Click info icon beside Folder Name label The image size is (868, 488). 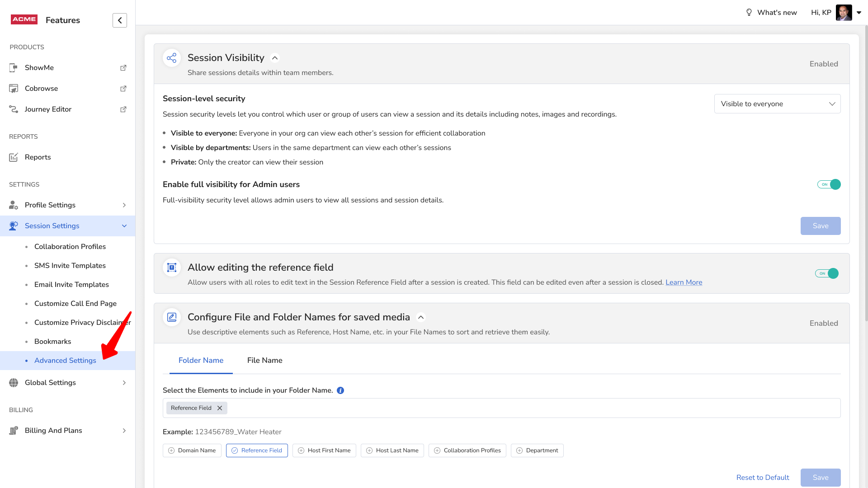pos(340,390)
